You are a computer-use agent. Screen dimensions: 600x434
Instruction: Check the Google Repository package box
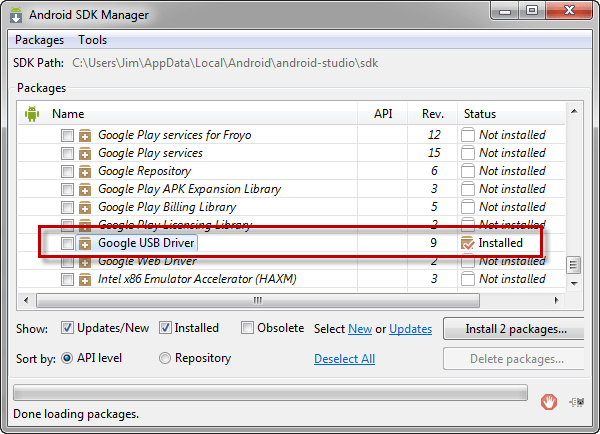click(67, 171)
